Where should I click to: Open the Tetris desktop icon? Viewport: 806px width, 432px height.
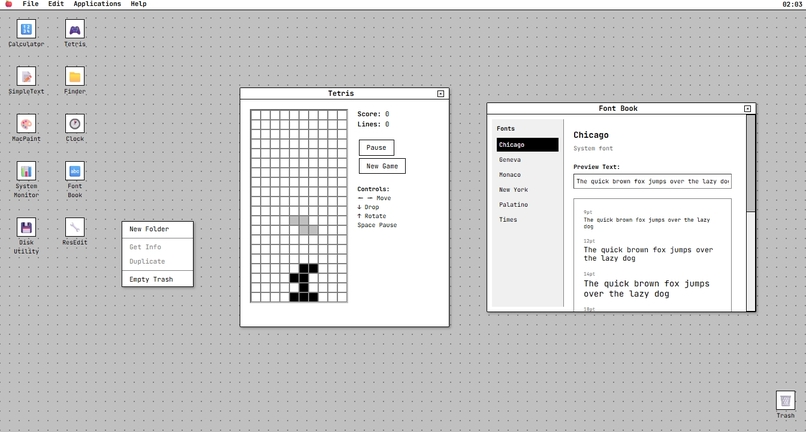point(75,33)
